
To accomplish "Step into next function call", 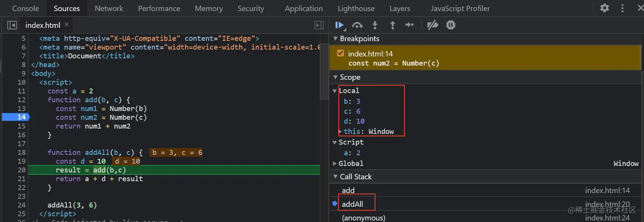I will (375, 25).
